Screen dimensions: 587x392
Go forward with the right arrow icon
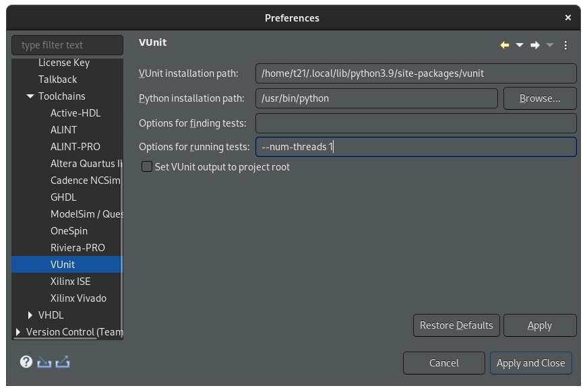(x=535, y=45)
